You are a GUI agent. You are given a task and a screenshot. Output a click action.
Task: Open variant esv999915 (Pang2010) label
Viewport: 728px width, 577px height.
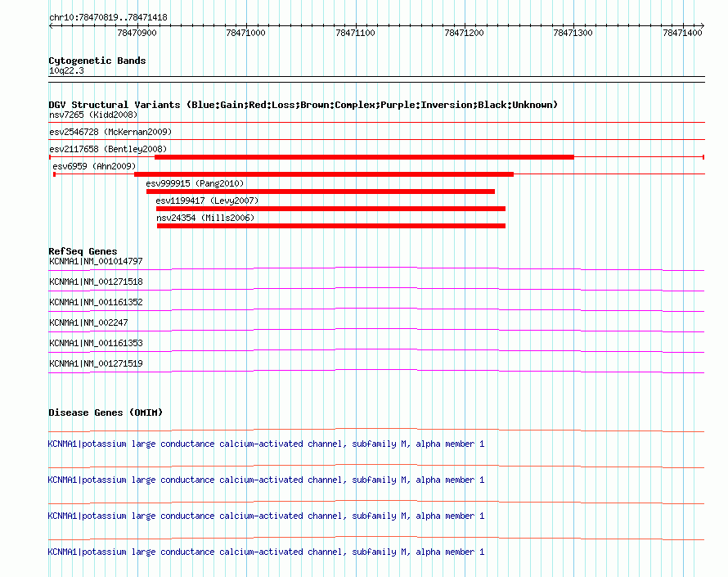195,183
